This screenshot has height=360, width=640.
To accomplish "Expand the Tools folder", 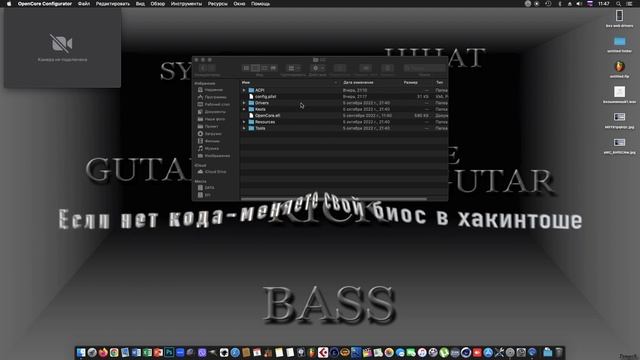I will pos(244,128).
